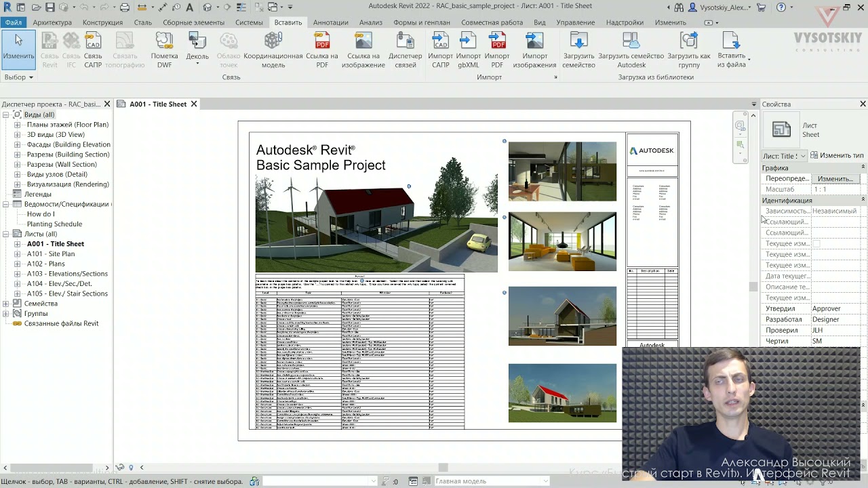Viewport: 868px width, 488px height.
Task: Switch to the Системы ribbon tab
Action: pos(249,22)
